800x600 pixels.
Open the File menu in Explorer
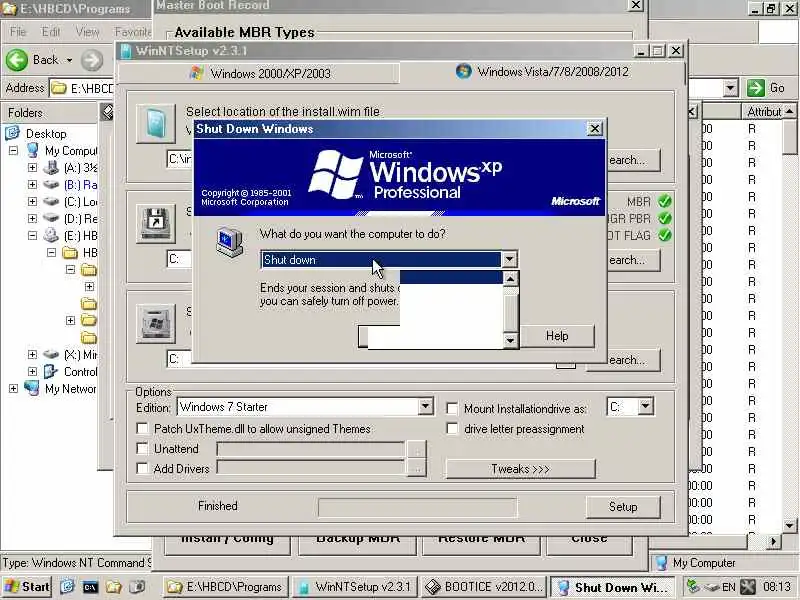click(18, 32)
